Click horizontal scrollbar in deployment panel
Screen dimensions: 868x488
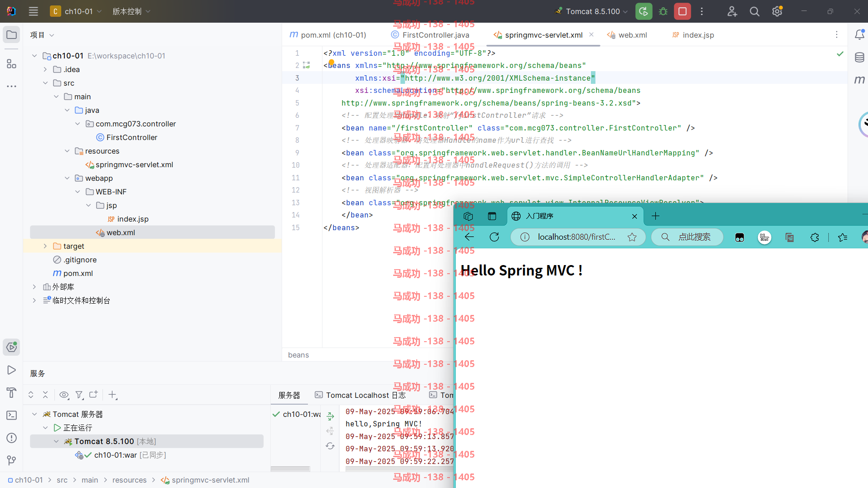[290, 469]
